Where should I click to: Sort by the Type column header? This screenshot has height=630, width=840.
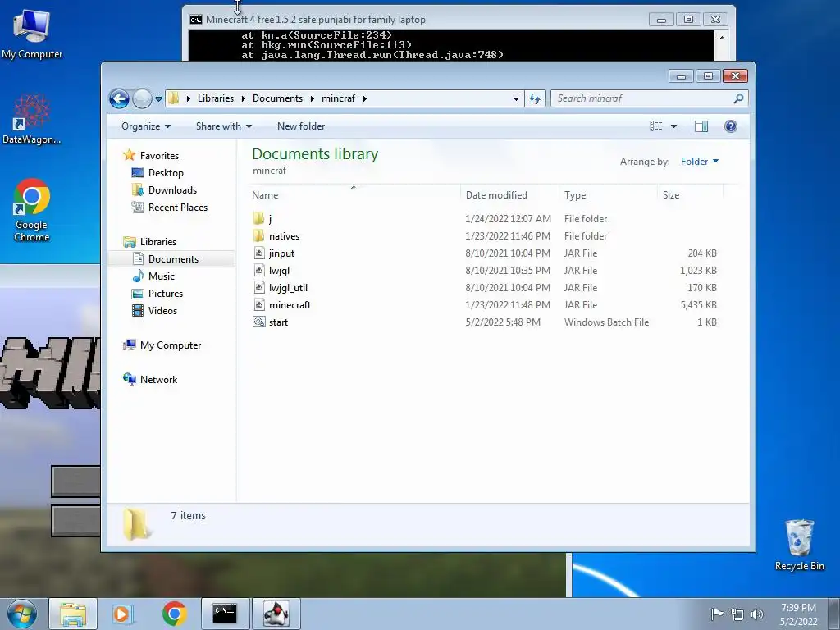tap(608, 195)
